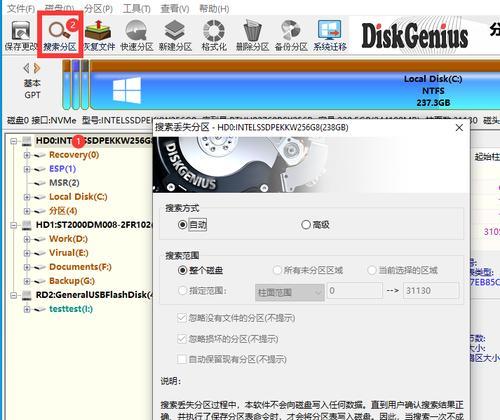Select the 格式化 format icon
The height and width of the screenshot is (420, 500).
coord(214,35)
